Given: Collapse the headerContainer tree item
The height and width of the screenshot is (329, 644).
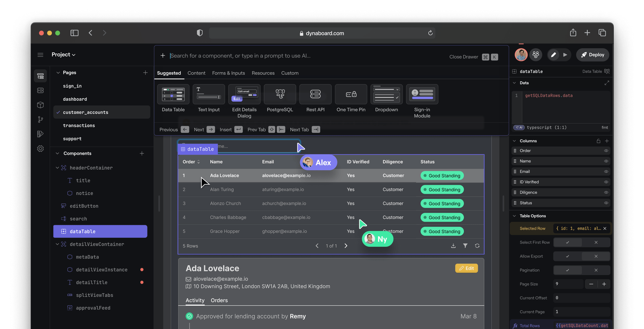Looking at the screenshot, I should pyautogui.click(x=58, y=168).
